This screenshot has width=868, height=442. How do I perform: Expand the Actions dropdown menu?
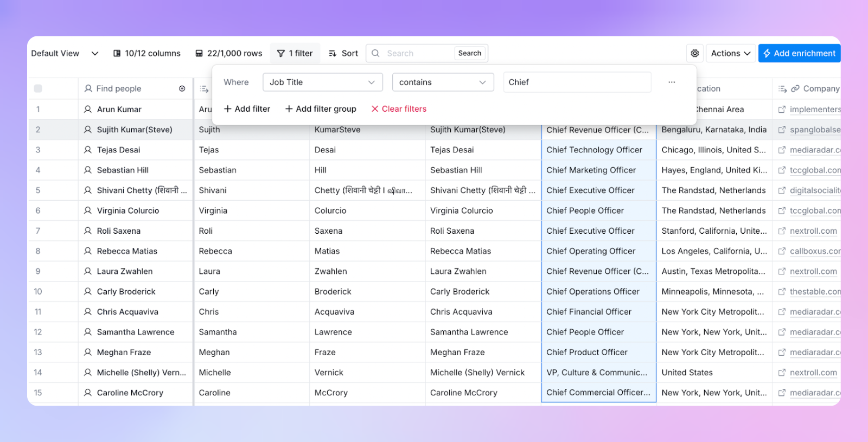coord(731,53)
